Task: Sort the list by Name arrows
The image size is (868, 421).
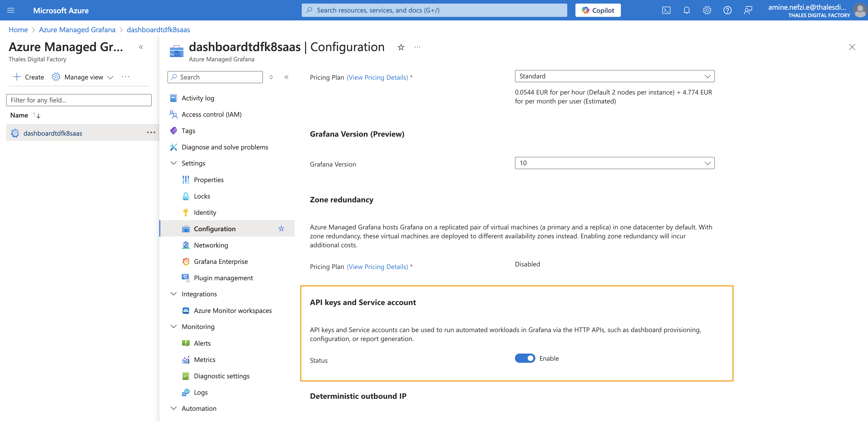Action: click(x=37, y=115)
